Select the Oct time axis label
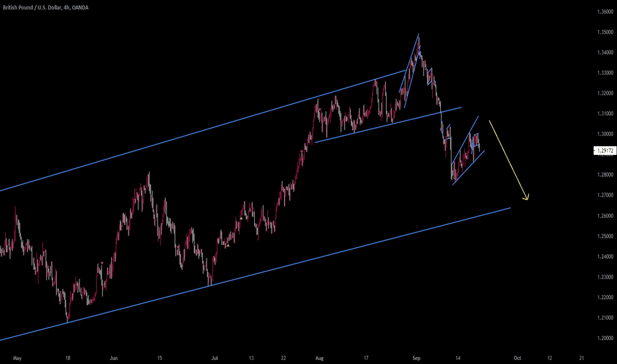The width and height of the screenshot is (617, 364). point(518,358)
